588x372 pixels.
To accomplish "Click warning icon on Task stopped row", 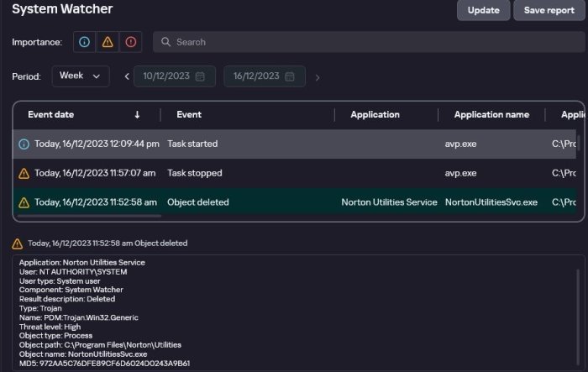I will [x=24, y=173].
